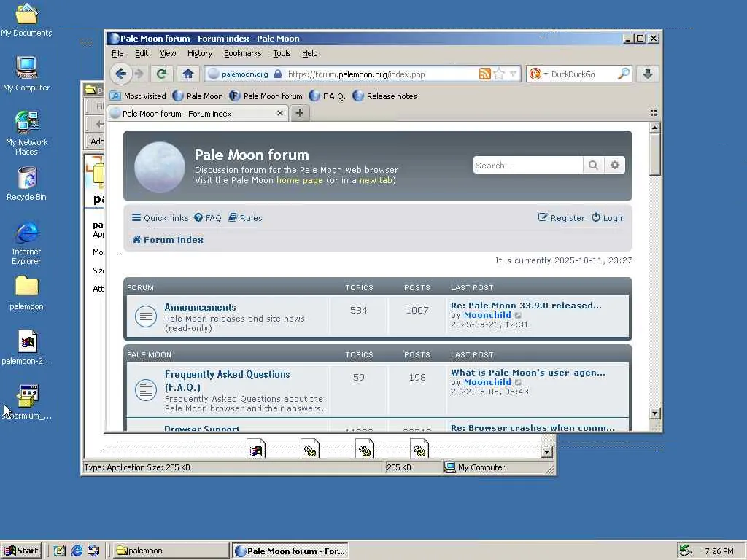This screenshot has width=747, height=560.
Task: Open a new tab with the plus button
Action: pos(300,113)
